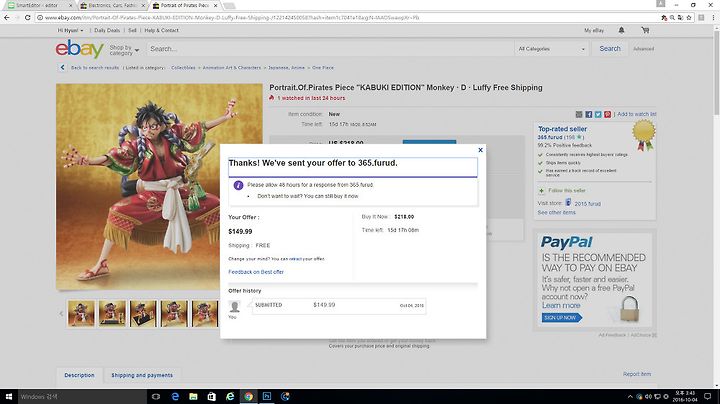Click the zoom magnifier icon in address bar

672,17
